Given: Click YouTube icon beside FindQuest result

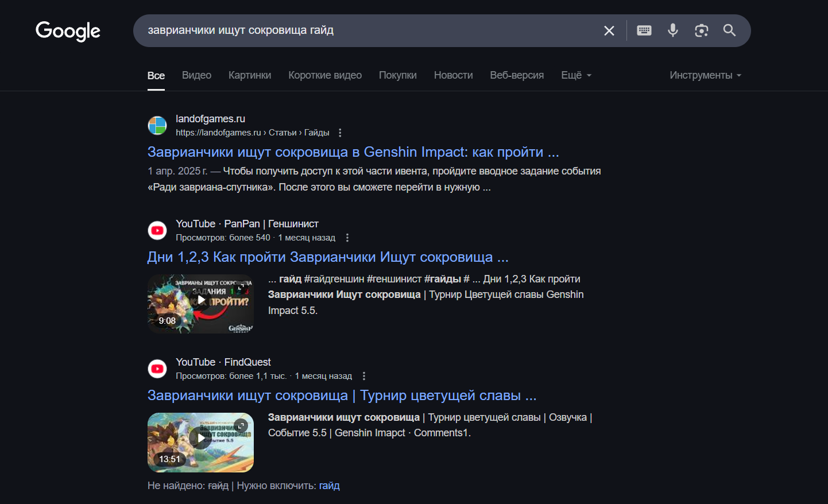Looking at the screenshot, I should (157, 369).
